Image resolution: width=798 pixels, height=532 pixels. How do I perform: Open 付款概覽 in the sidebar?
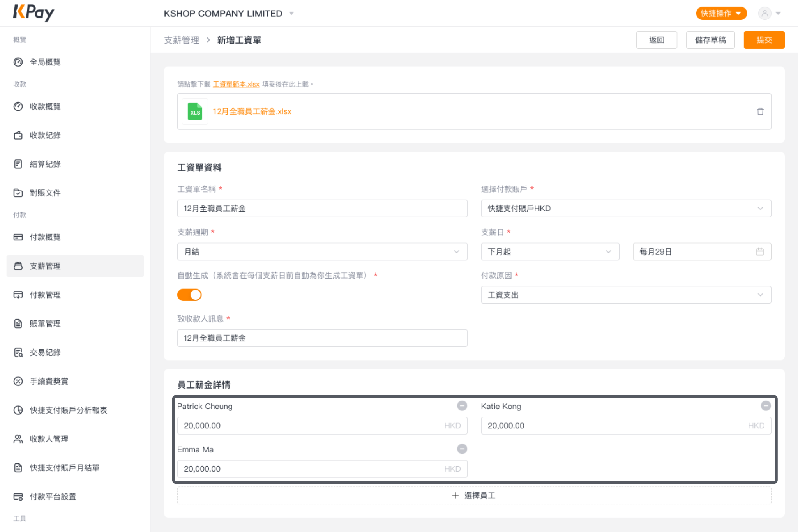(x=75, y=237)
